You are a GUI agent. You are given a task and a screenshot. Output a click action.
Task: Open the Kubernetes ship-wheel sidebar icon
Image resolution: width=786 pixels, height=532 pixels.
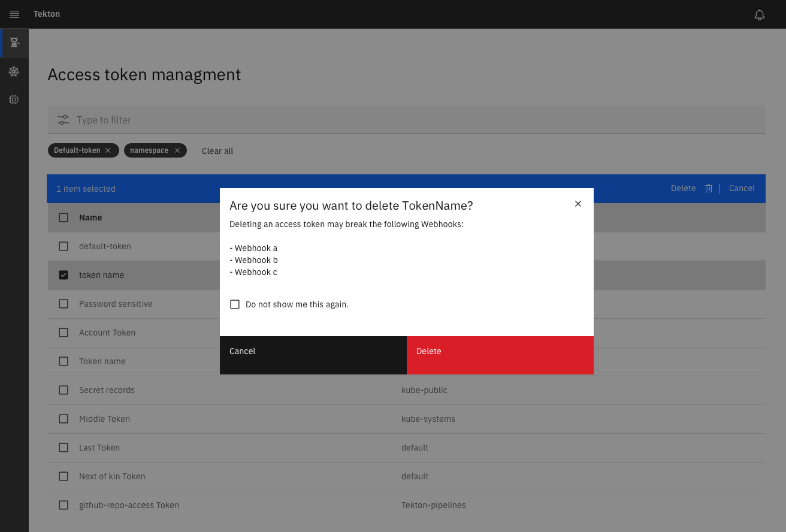[x=14, y=71]
